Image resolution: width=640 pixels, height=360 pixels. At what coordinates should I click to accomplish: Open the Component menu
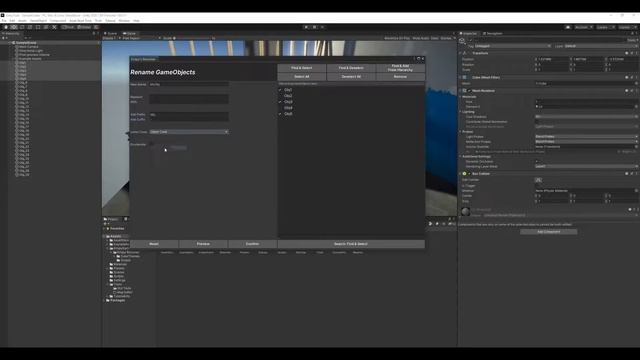click(58, 20)
